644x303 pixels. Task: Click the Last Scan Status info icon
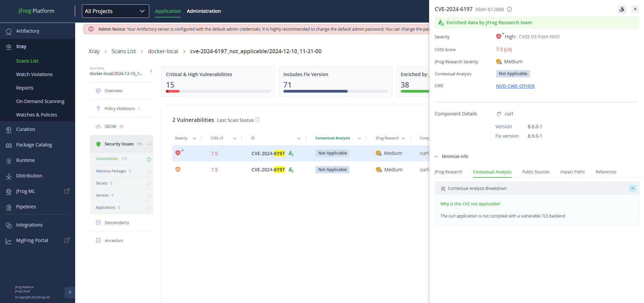tap(257, 120)
